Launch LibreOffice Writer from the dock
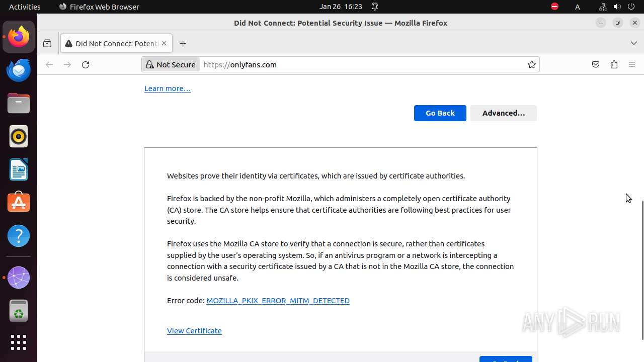The width and height of the screenshot is (644, 362). (x=19, y=169)
